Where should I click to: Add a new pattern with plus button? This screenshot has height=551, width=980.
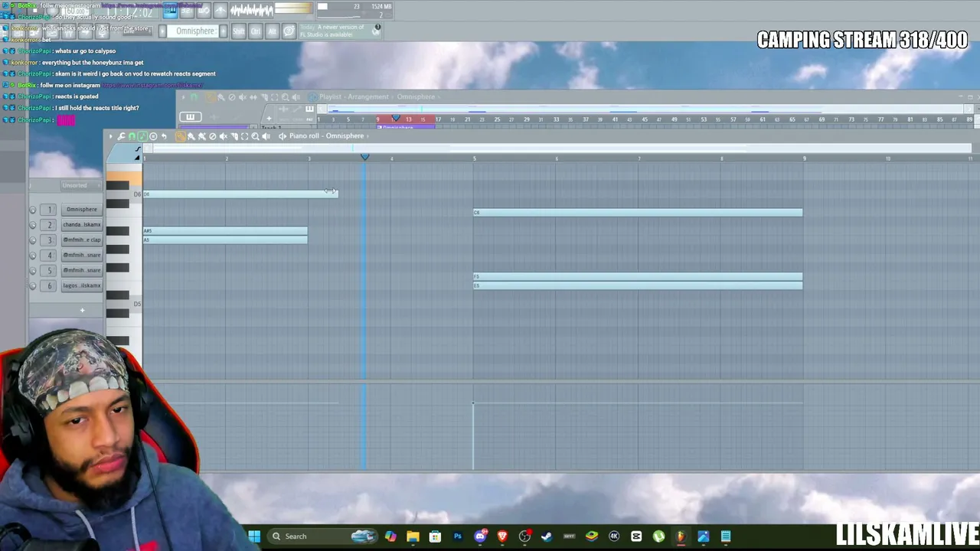click(224, 31)
